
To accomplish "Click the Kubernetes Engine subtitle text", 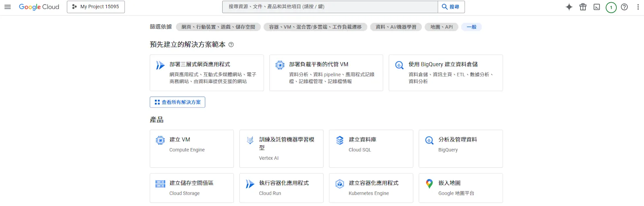I will [x=369, y=193].
